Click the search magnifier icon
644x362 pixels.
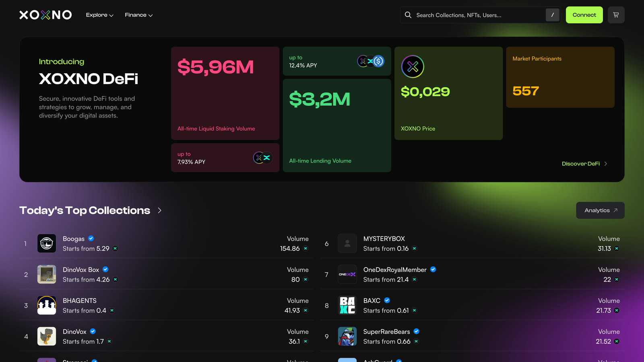(x=408, y=15)
